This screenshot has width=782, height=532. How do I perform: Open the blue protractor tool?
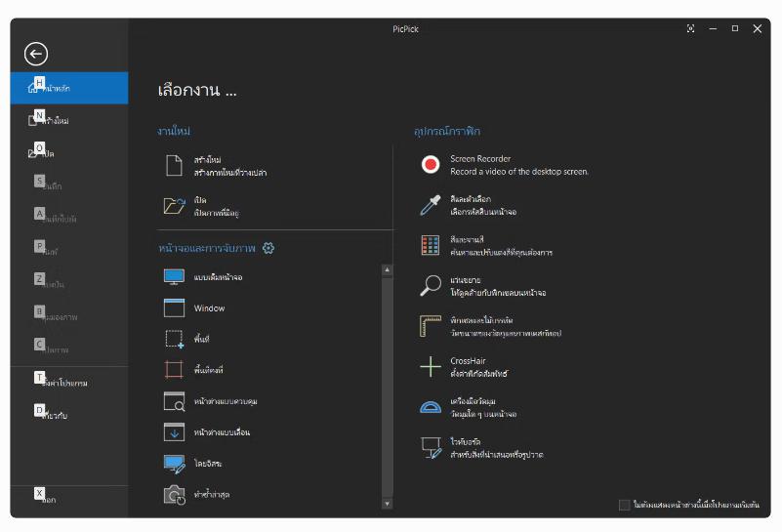(x=431, y=407)
